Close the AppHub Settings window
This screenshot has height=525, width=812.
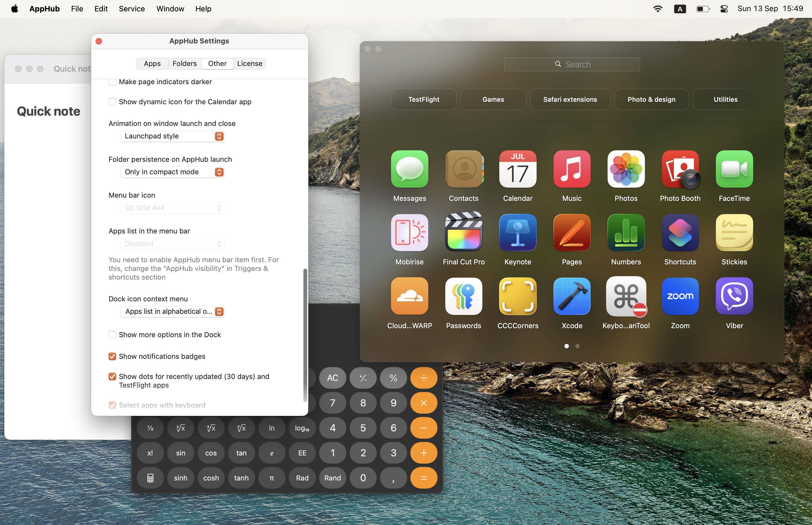coord(99,41)
